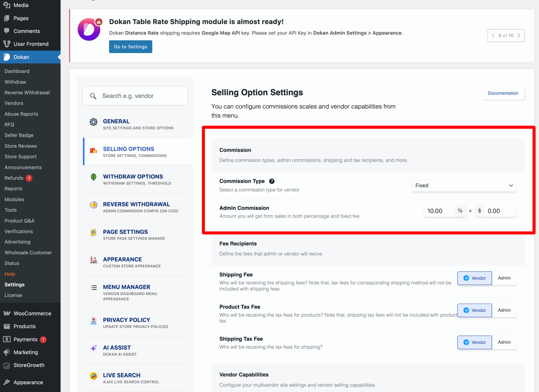Go to next notice arrow

pyautogui.click(x=519, y=35)
